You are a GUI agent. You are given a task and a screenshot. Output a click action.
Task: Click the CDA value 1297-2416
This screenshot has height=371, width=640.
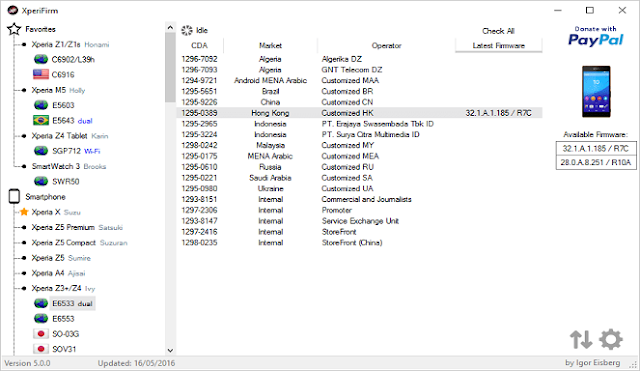200,232
